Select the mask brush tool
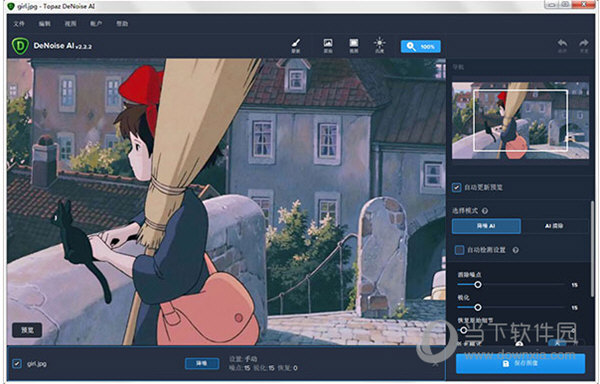This screenshot has height=384, width=600. click(x=296, y=46)
